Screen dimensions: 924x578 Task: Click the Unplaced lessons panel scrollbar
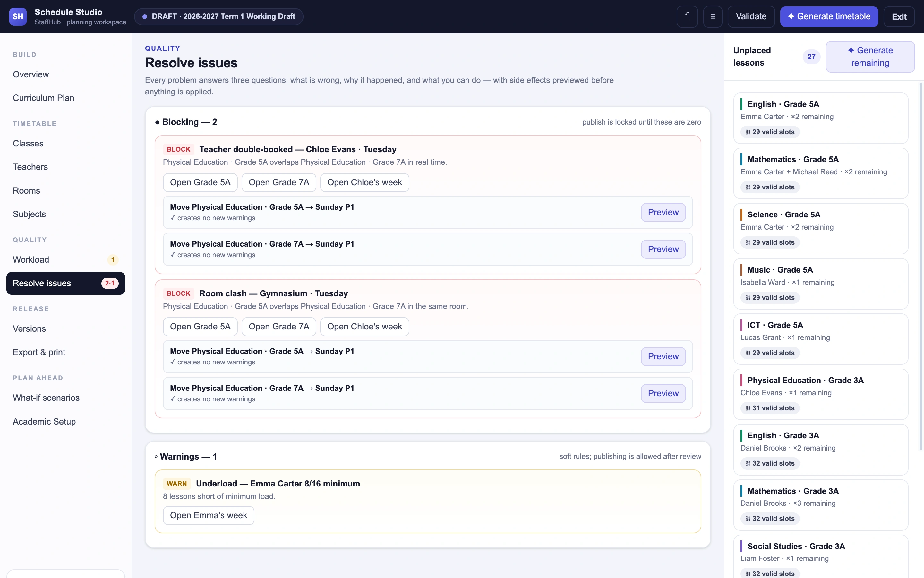[920, 266]
